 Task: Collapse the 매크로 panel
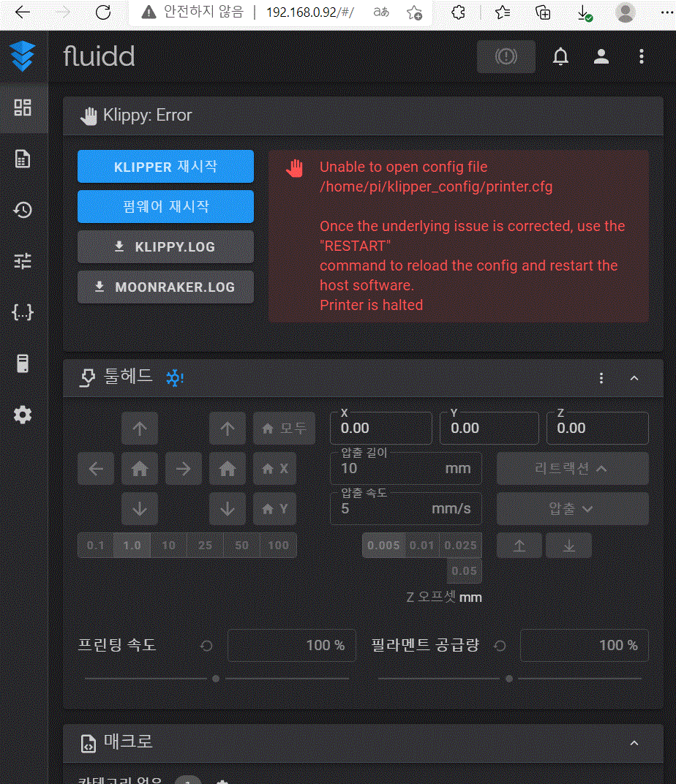coord(634,743)
